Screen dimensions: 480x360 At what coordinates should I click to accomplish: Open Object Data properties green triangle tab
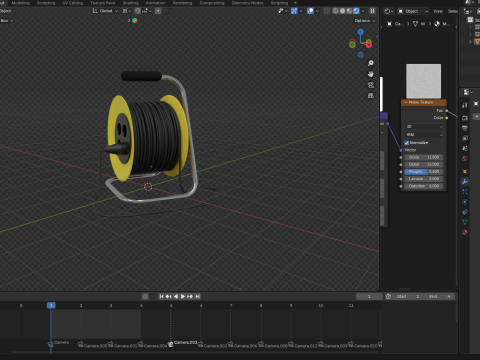click(x=465, y=222)
